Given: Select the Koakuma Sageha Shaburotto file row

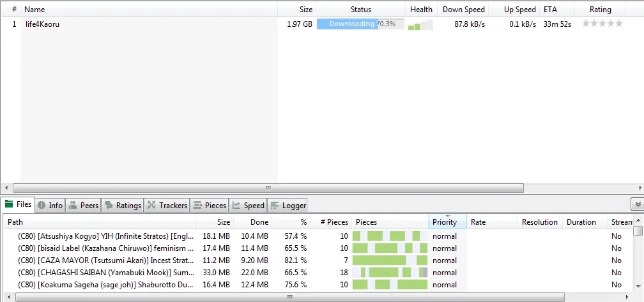Looking at the screenshot, I should point(318,284).
